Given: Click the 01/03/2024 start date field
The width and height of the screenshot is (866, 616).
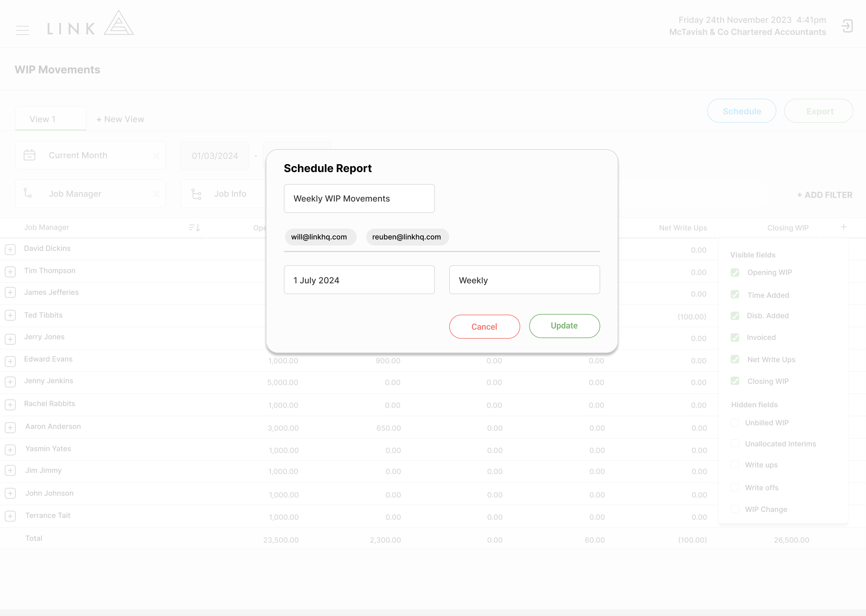Looking at the screenshot, I should coord(215,156).
